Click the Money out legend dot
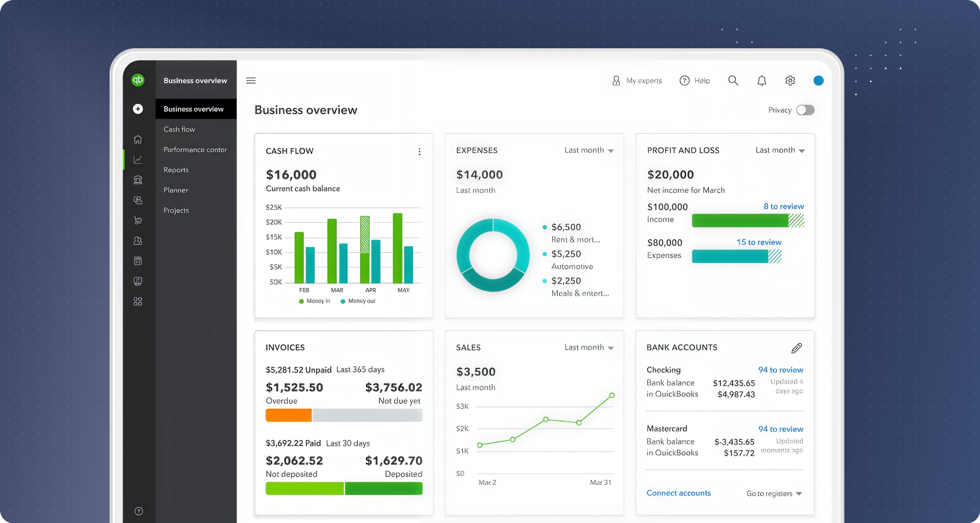 [x=343, y=301]
